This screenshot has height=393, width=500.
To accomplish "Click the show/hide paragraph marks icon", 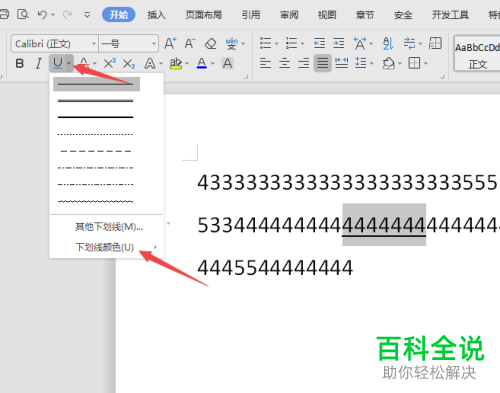I will point(409,43).
